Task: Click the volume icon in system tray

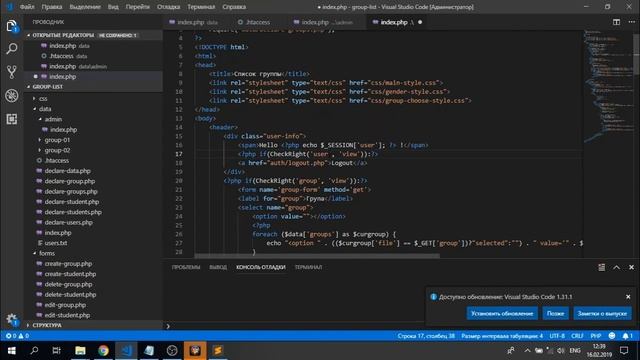Action: [x=561, y=351]
